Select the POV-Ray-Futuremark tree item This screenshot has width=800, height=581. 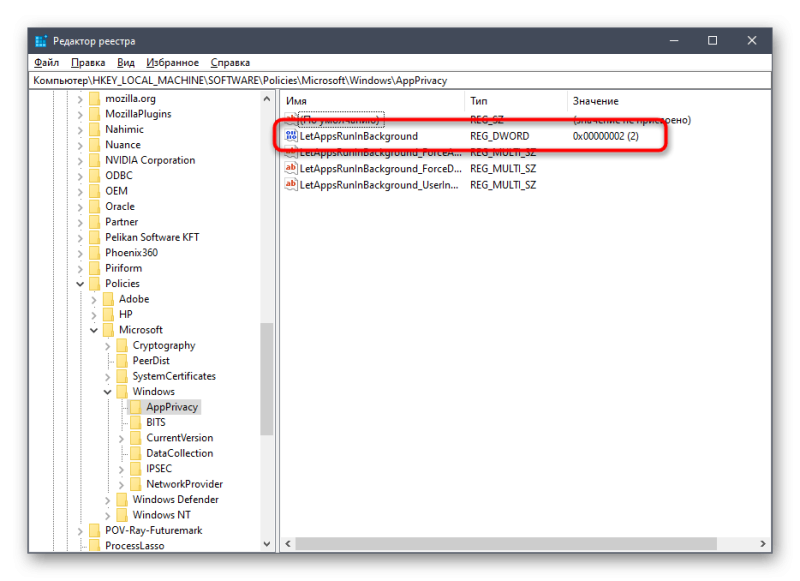[154, 530]
